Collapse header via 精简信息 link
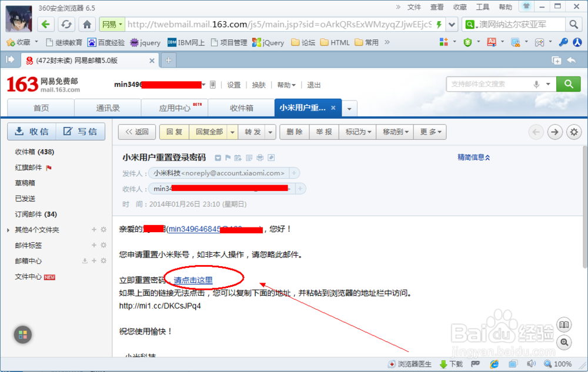 pos(473,157)
